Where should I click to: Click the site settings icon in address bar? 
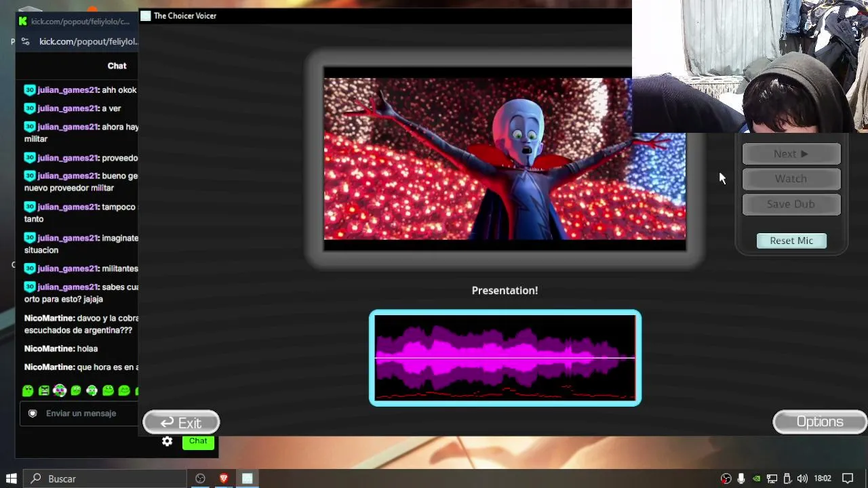click(26, 41)
